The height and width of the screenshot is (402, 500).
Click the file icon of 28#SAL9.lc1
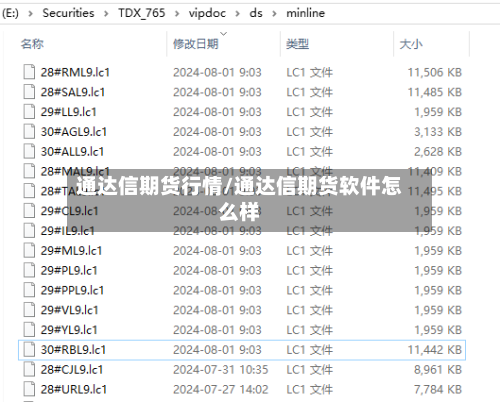(29, 92)
